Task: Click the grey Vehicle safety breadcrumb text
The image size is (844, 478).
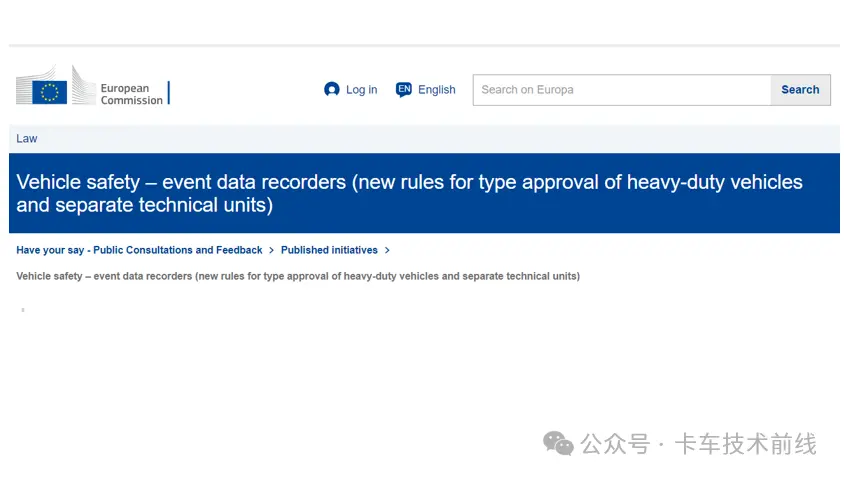Action: tap(298, 276)
